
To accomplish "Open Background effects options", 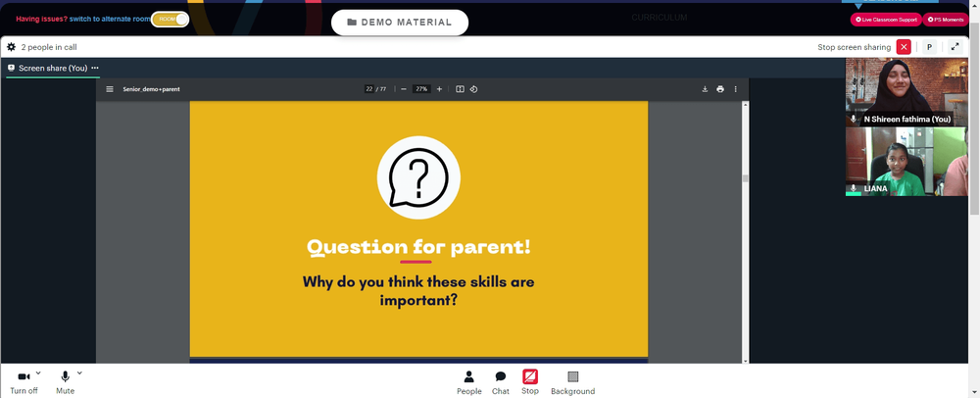I will (x=572, y=382).
